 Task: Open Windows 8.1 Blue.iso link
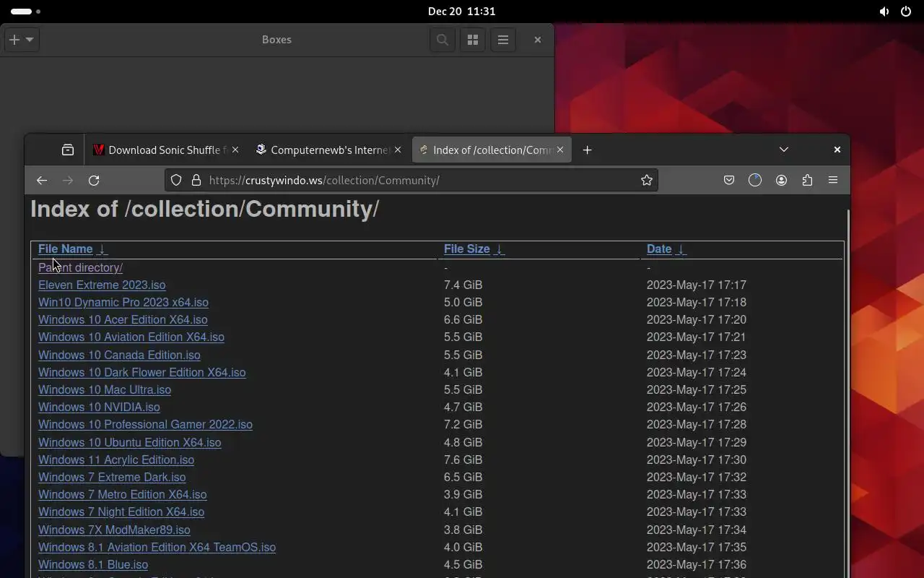(93, 565)
